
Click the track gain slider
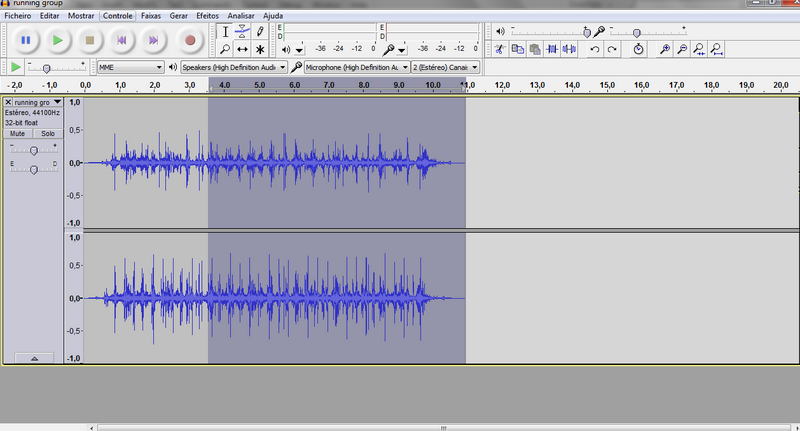point(34,150)
